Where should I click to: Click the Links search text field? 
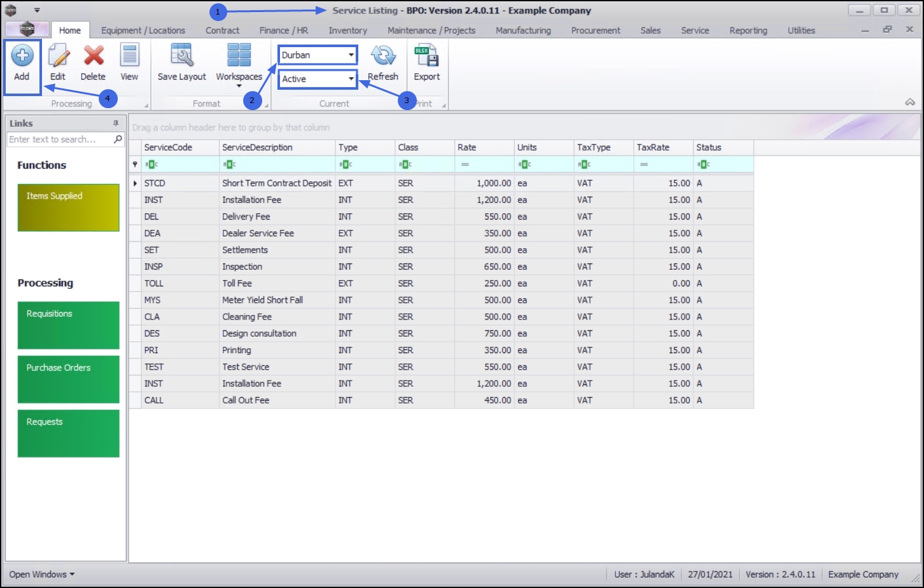coord(60,139)
